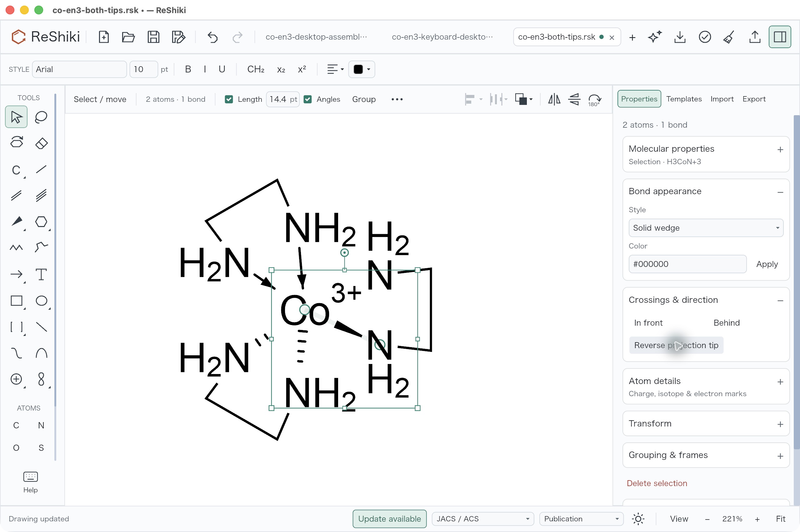Uncheck the Length checkbox
This screenshot has height=532, width=800.
(229, 99)
